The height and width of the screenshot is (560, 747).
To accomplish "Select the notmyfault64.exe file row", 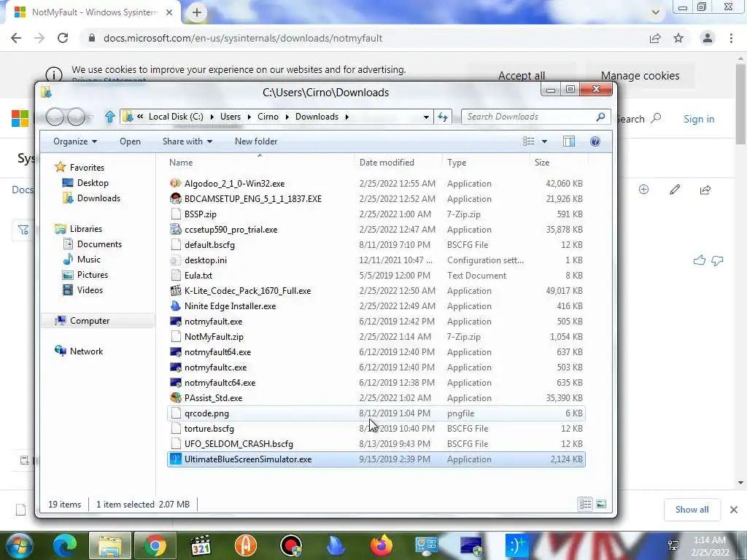I will (x=376, y=352).
